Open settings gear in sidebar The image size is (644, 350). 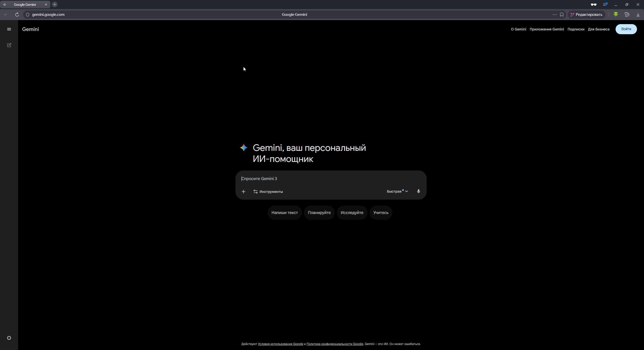pyautogui.click(x=9, y=338)
